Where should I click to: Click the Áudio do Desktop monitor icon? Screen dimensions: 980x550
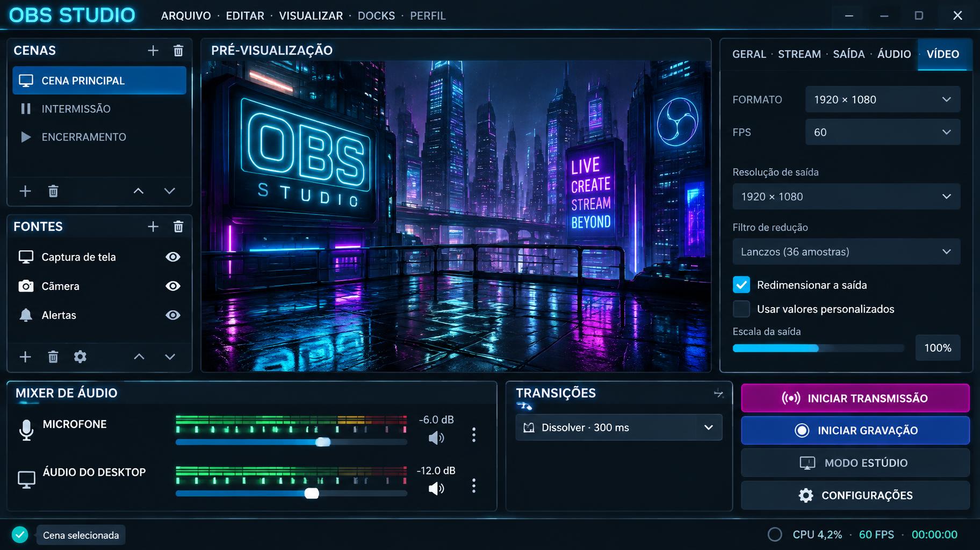[x=26, y=479]
